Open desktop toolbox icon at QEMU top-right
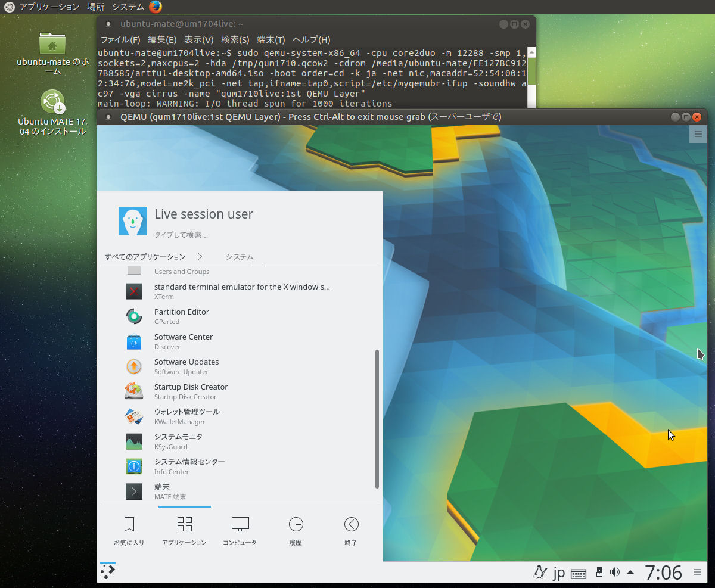The image size is (715, 588). coord(698,135)
